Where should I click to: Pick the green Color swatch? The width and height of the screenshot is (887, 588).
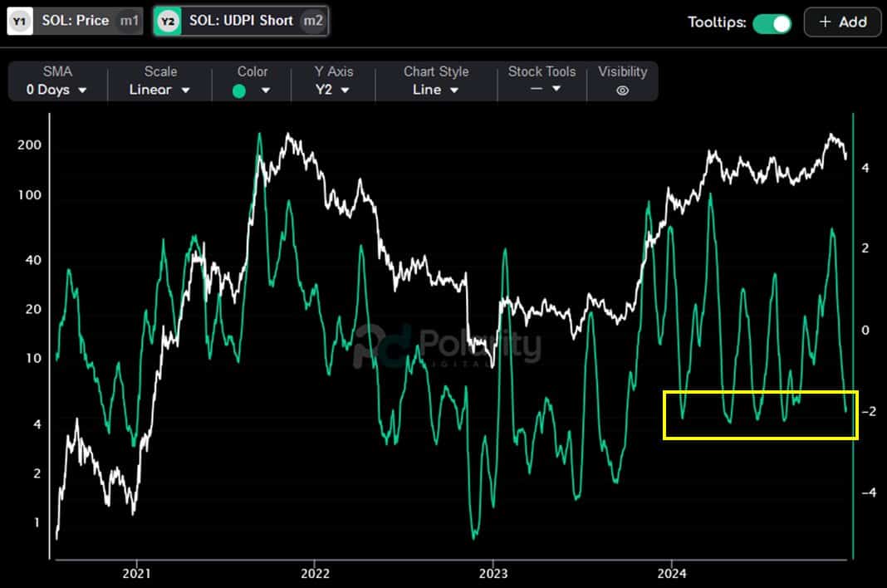239,91
